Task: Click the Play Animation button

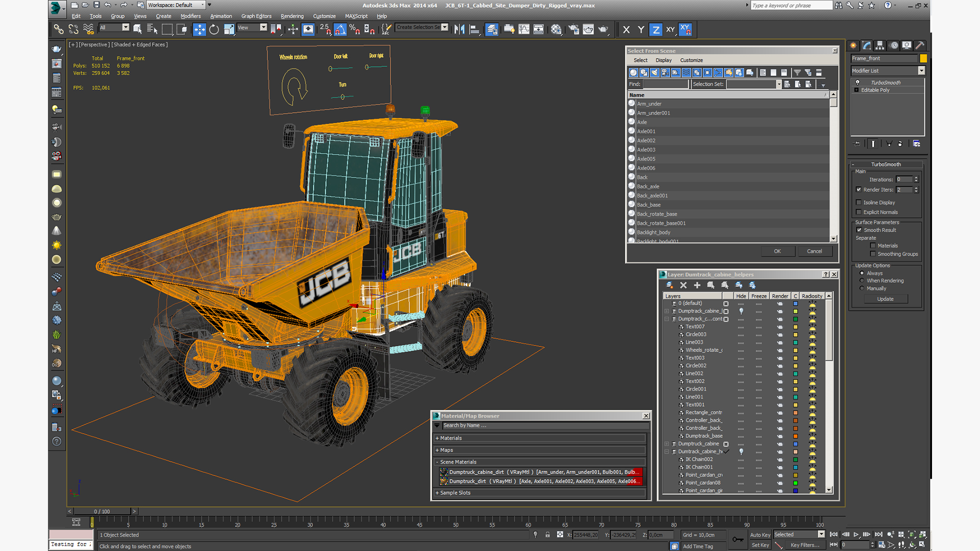Action: [x=856, y=534]
